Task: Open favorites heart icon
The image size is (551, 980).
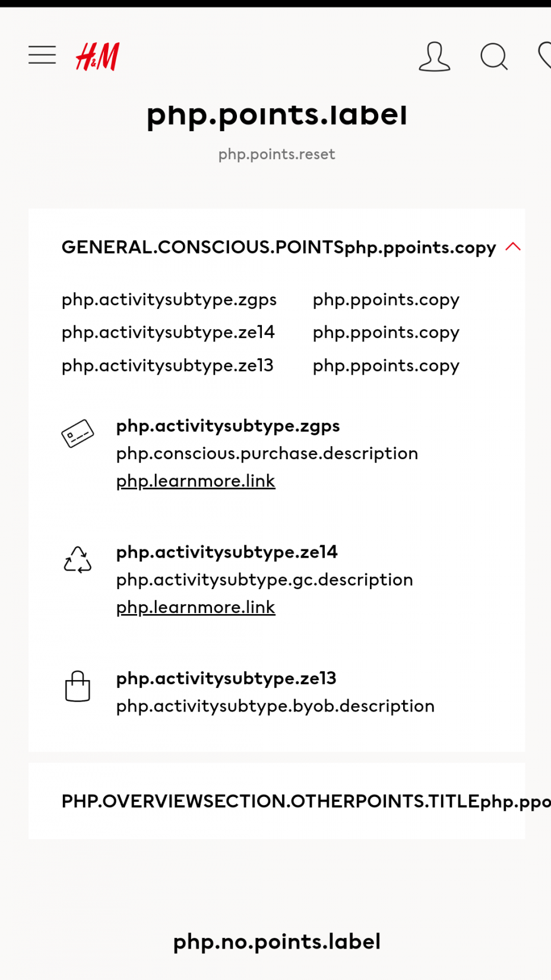Action: point(544,56)
